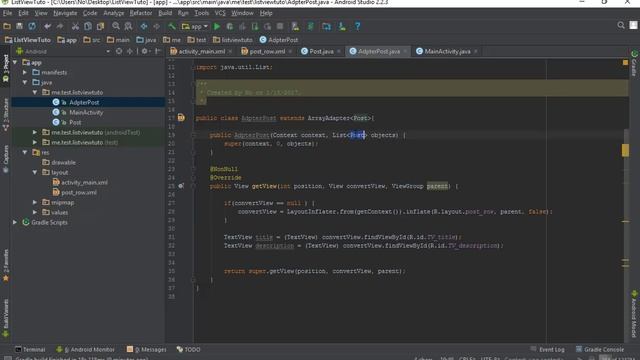
Task: Collapse the me.test.listviewtuto package node
Action: tap(35, 92)
